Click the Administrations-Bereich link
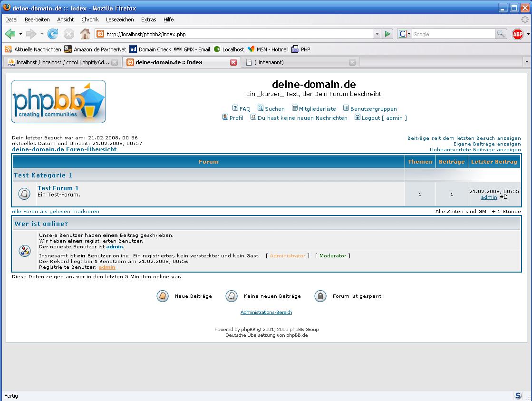The width and height of the screenshot is (532, 401). tap(266, 313)
